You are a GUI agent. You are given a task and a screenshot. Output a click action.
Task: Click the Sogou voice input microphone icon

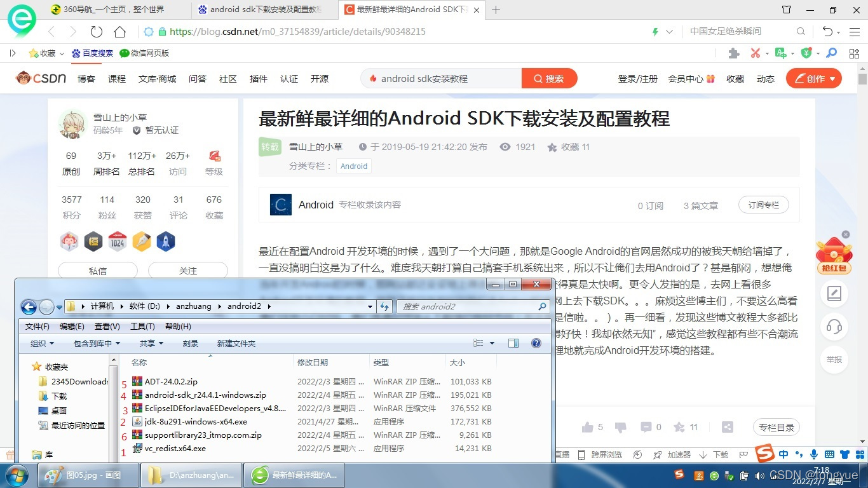tap(813, 454)
